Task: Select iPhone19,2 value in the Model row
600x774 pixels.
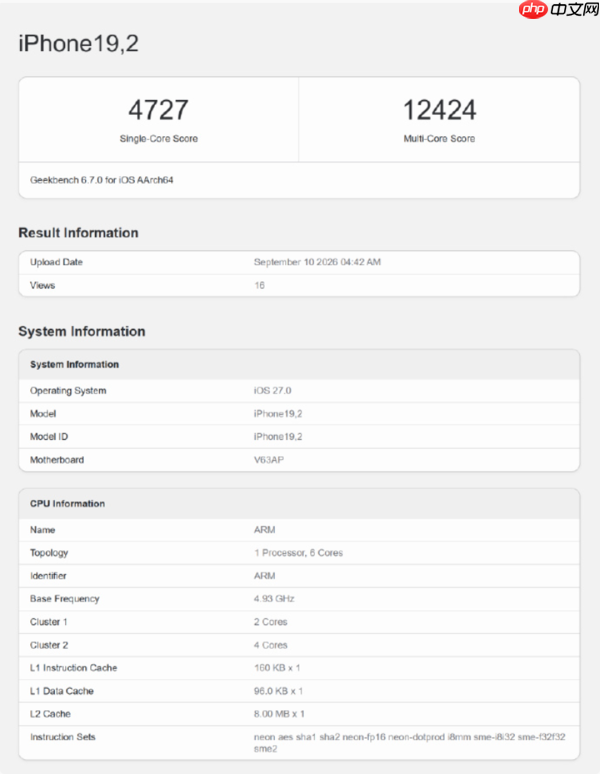Action: click(278, 414)
